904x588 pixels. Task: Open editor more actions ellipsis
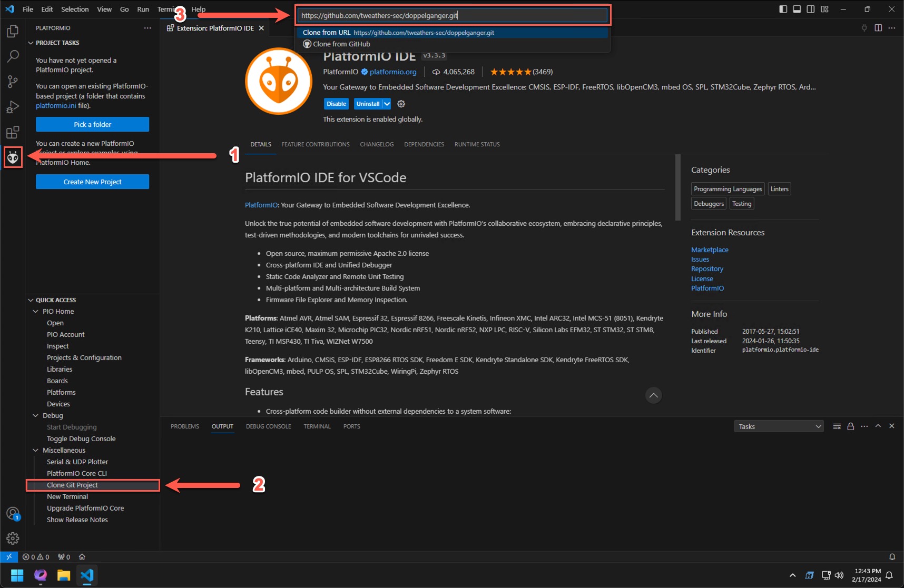pos(891,28)
